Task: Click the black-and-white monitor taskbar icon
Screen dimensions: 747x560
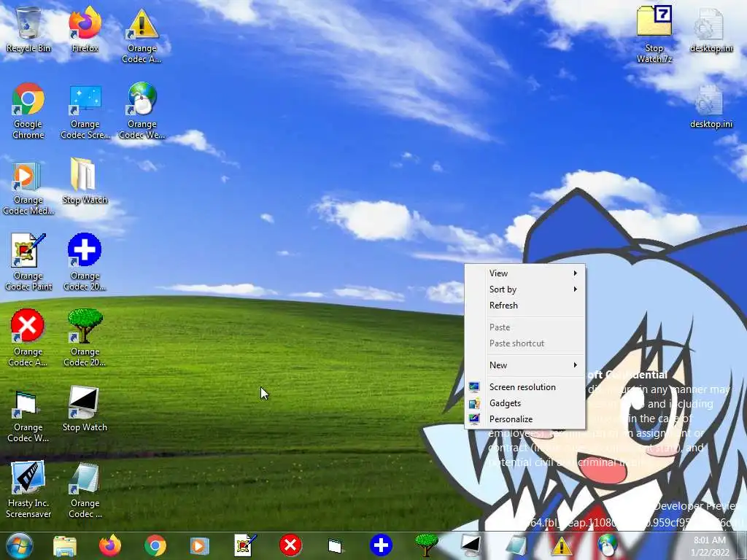Action: click(471, 545)
